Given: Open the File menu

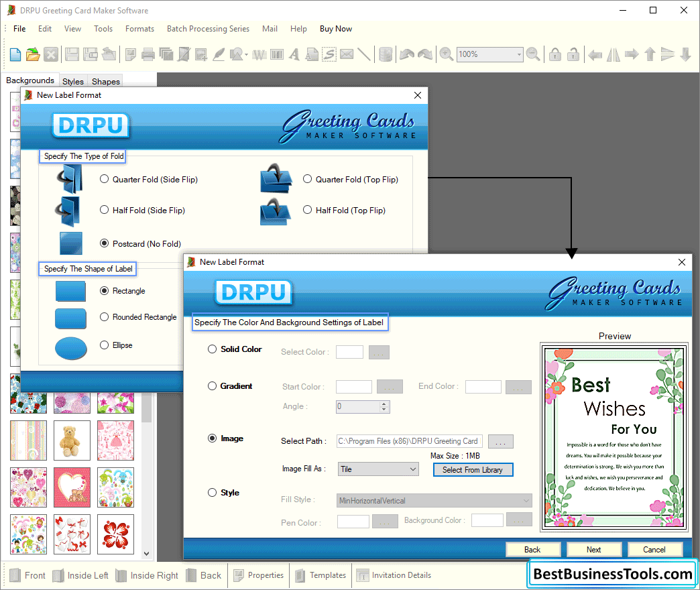Looking at the screenshot, I should [19, 29].
